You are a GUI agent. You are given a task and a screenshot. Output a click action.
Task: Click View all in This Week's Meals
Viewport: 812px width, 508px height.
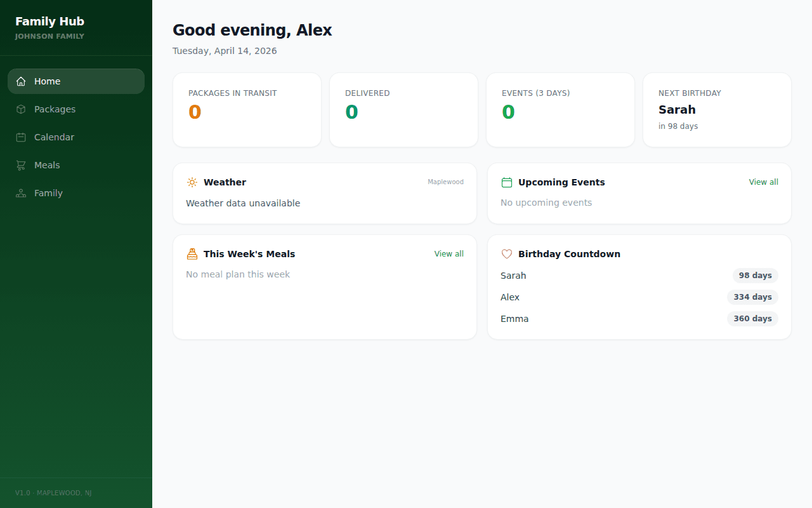pyautogui.click(x=449, y=254)
